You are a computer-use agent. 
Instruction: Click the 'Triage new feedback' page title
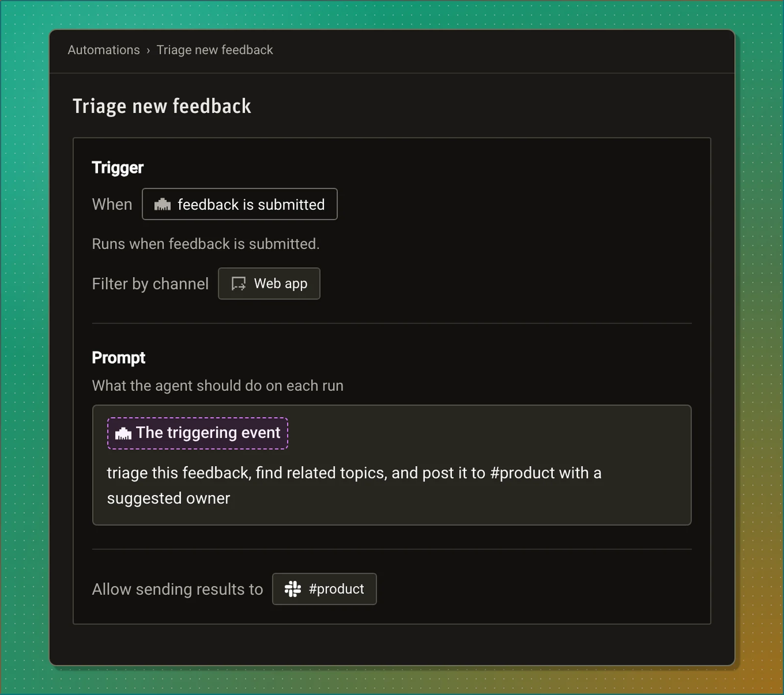point(162,106)
